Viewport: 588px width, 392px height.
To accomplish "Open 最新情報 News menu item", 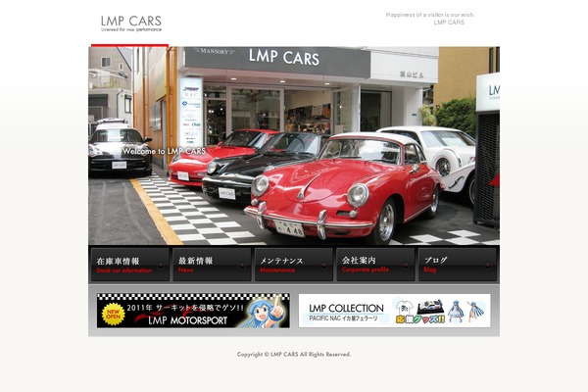I will (x=212, y=265).
